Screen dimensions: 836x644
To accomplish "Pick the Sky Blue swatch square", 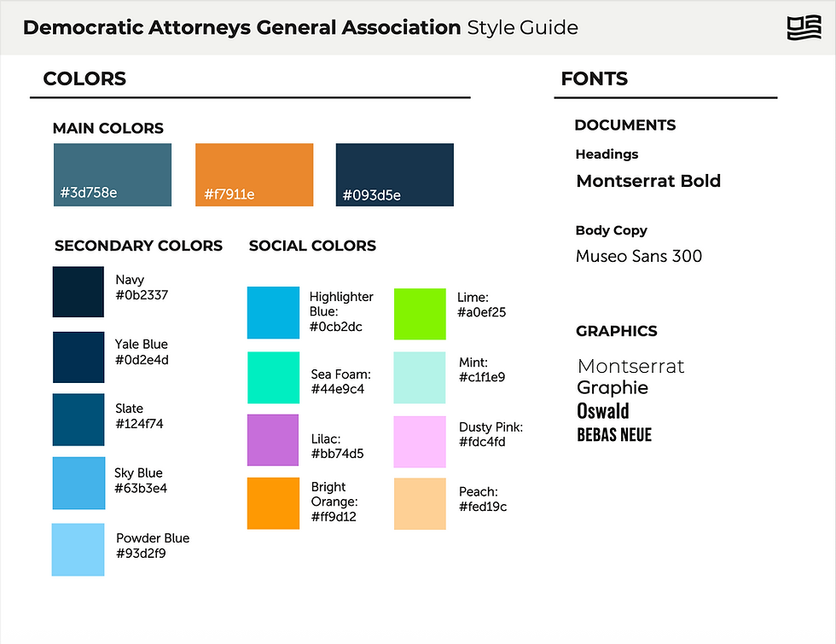I will 78,483.
